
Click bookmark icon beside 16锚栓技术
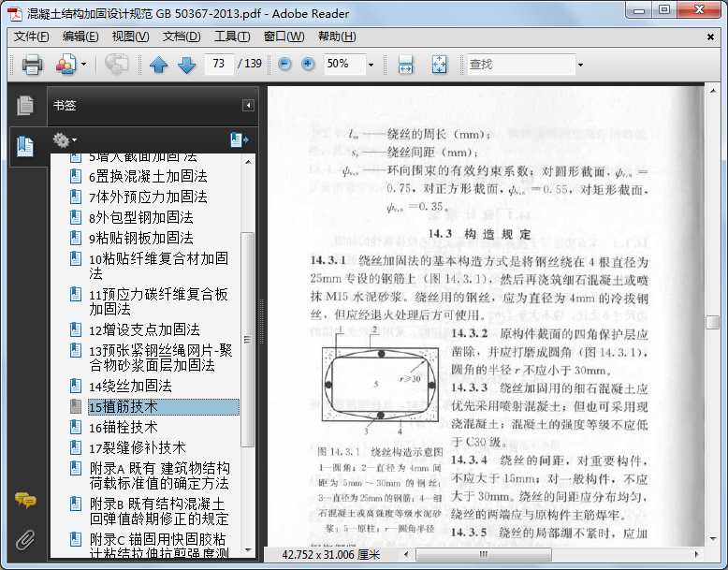point(76,427)
